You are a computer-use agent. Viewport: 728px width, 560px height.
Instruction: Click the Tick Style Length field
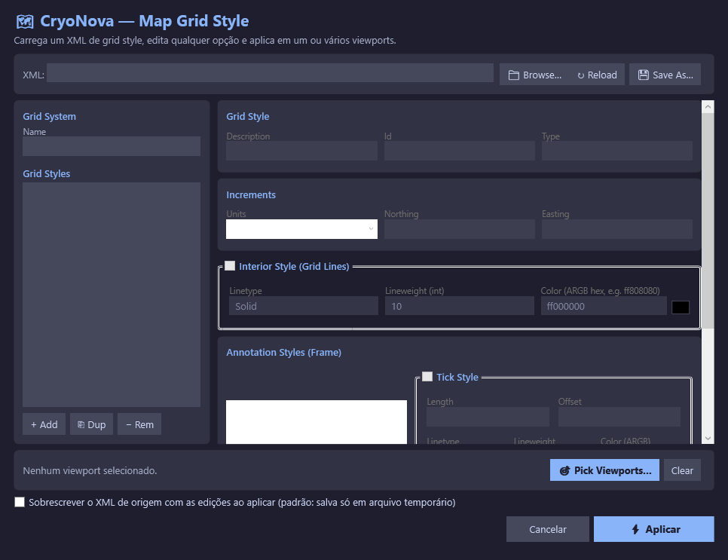coord(488,417)
